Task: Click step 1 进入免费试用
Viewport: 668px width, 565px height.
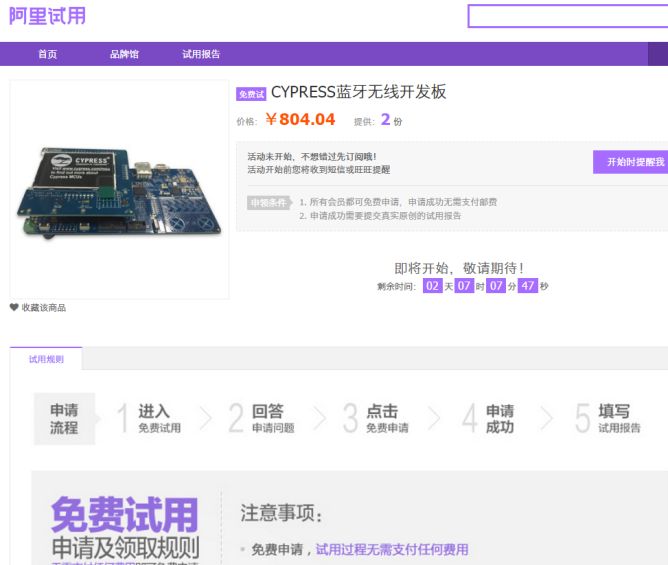Action: 149,418
